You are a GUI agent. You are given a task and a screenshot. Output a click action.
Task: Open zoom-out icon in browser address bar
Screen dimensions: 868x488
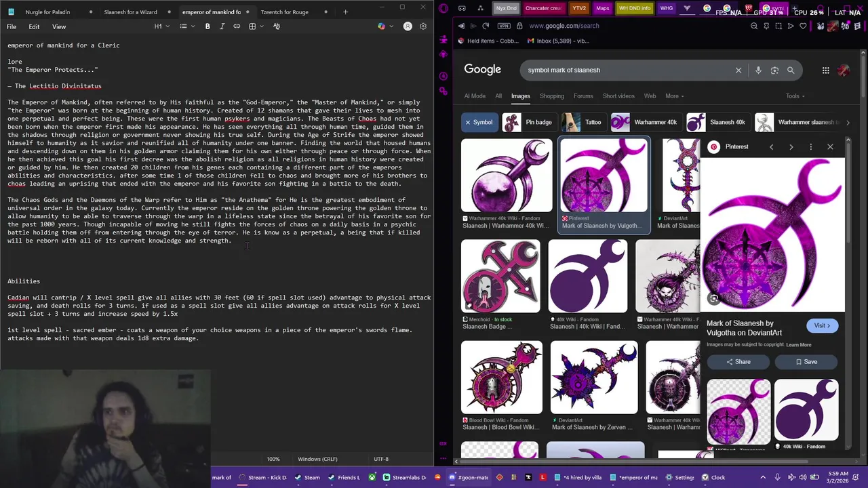(754, 26)
